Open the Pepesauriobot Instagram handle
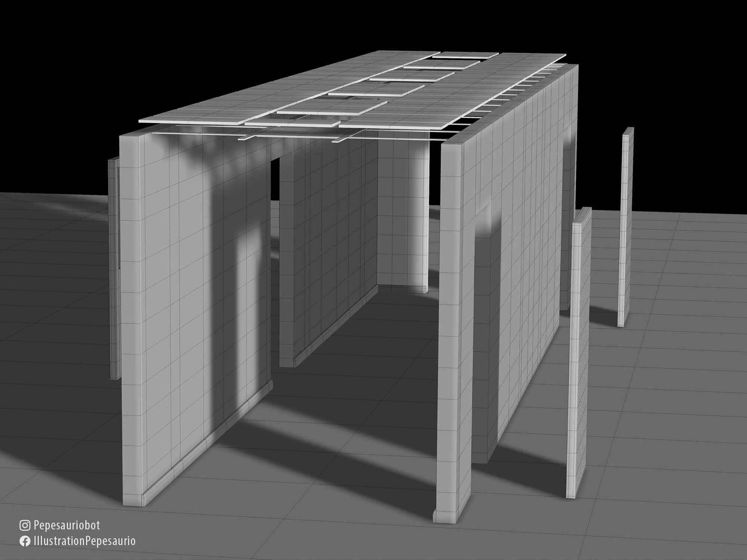747x560 pixels. pyautogui.click(x=67, y=526)
